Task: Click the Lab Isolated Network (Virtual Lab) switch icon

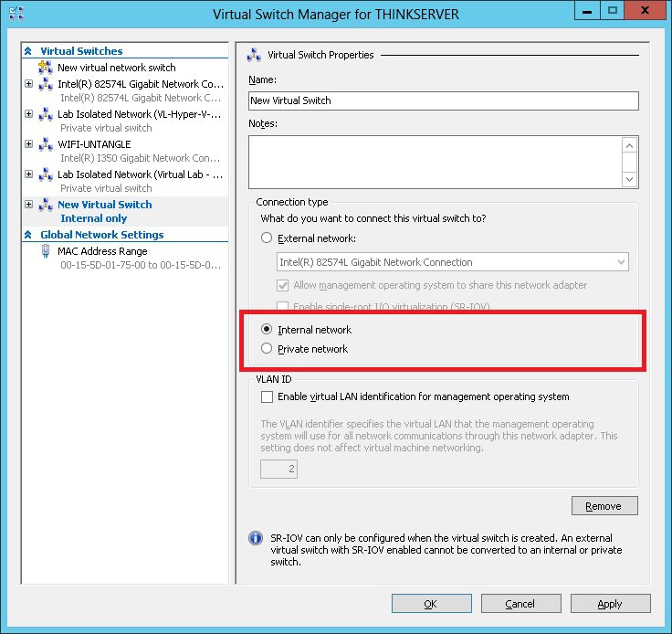Action: click(x=46, y=174)
